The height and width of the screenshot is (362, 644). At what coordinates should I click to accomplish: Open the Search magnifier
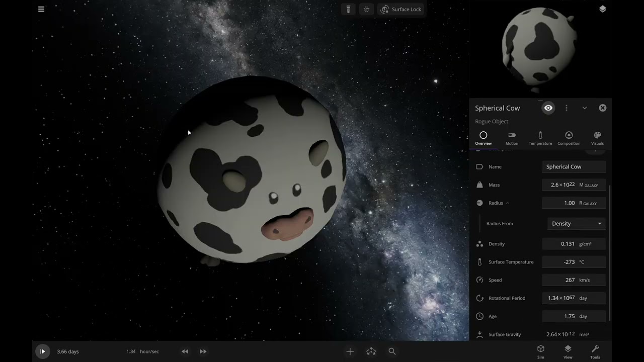[x=392, y=351]
